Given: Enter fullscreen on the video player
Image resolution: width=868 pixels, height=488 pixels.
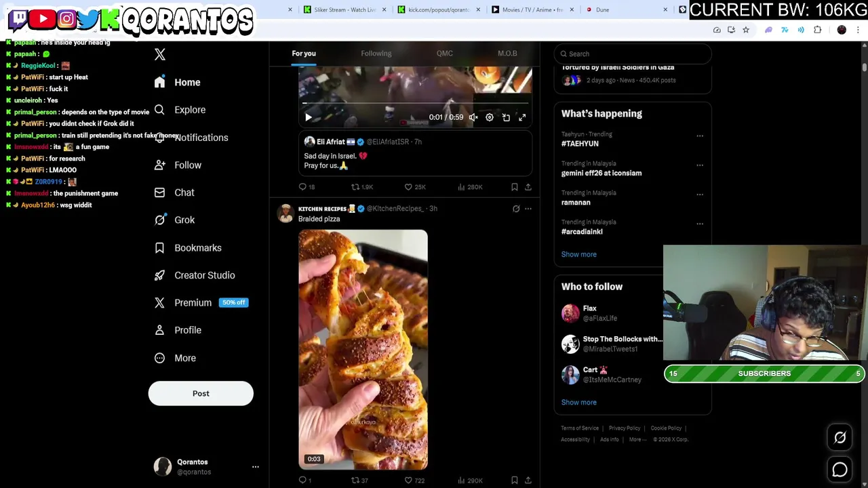Looking at the screenshot, I should (522, 117).
